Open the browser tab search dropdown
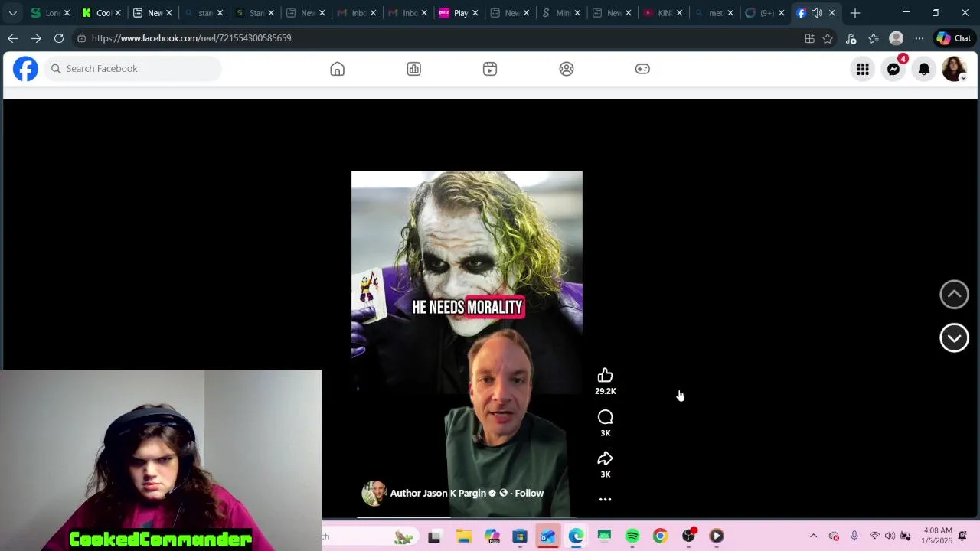Screen dimensions: 980x551 point(12,13)
